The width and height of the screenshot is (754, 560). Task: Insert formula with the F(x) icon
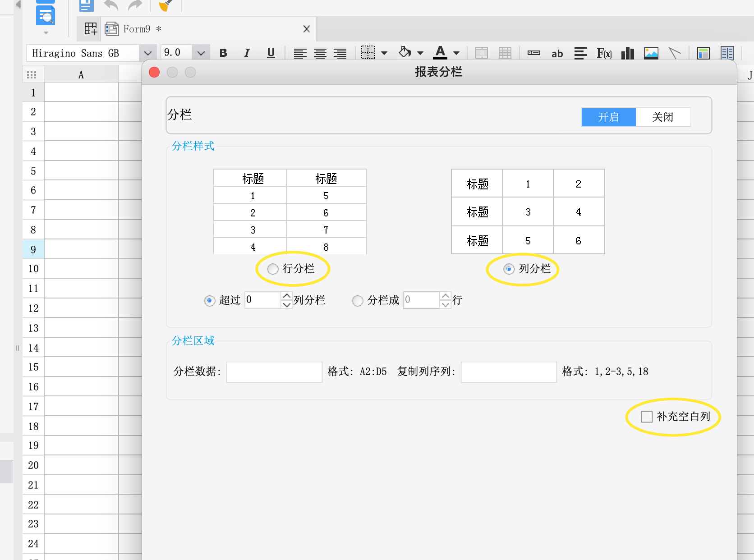[604, 53]
